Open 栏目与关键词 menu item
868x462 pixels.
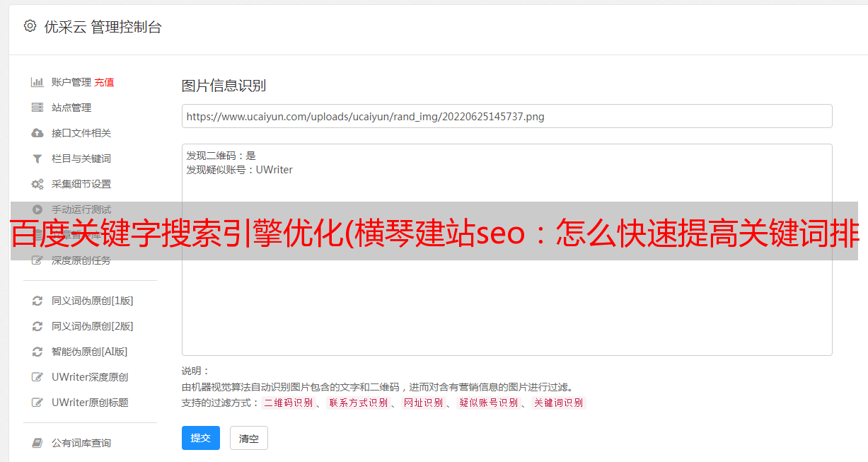point(81,158)
